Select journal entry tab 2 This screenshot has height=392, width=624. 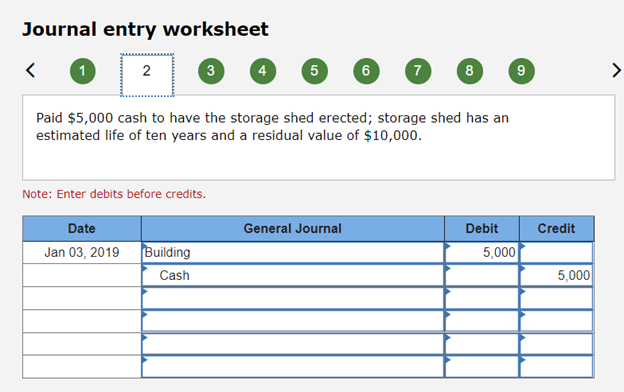147,75
